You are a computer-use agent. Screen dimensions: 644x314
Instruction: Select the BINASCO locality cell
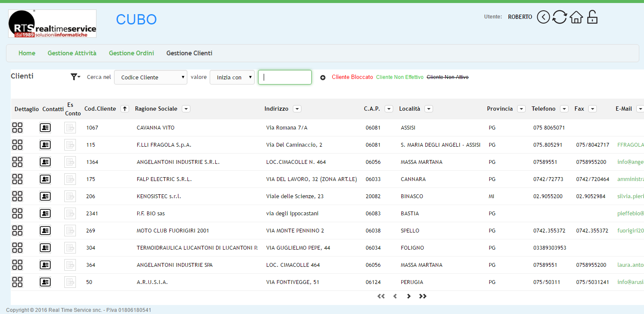(x=412, y=196)
